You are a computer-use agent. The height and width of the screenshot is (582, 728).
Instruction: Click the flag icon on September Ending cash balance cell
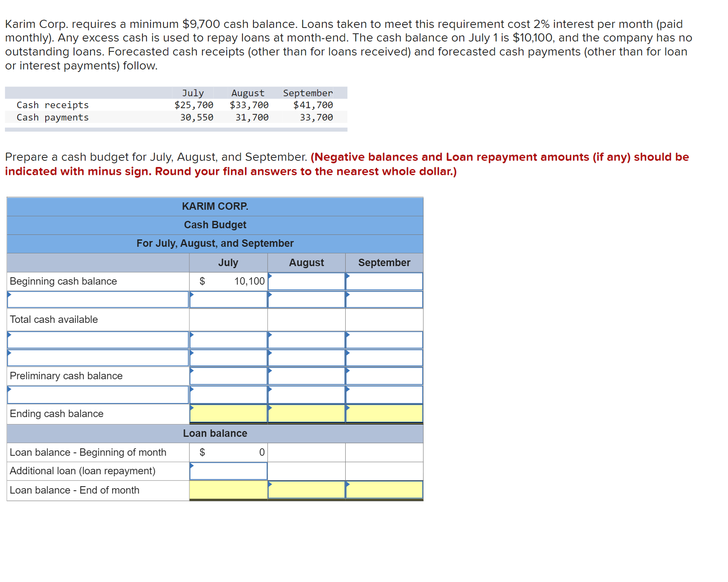(348, 408)
